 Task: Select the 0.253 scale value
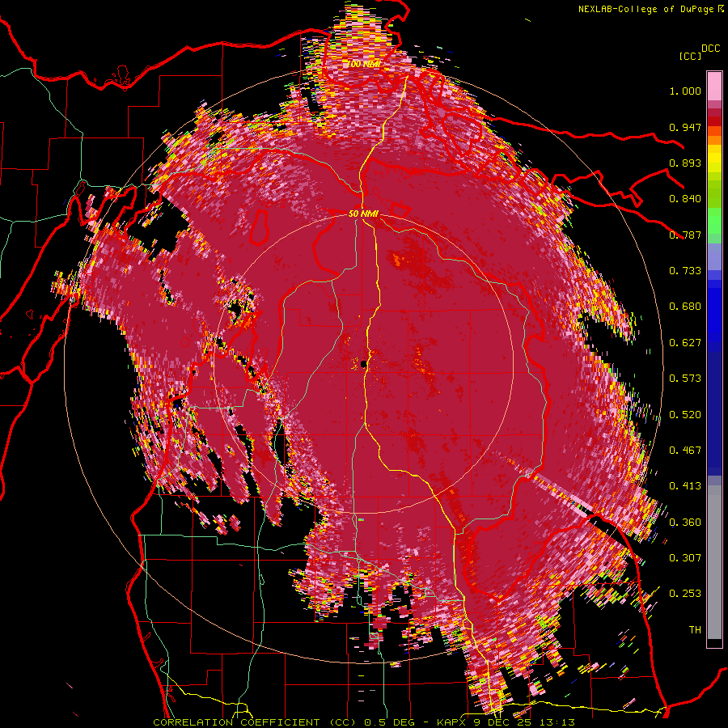pyautogui.click(x=685, y=594)
